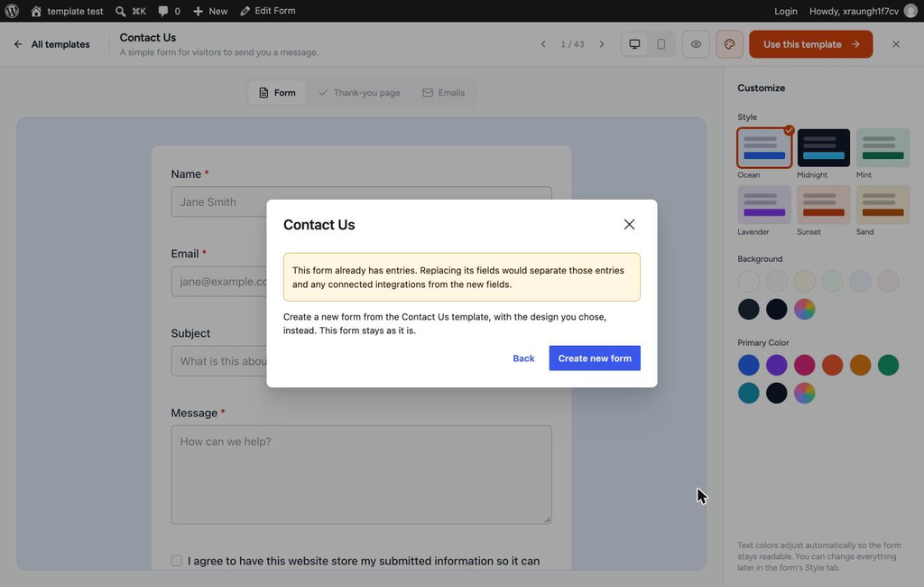Select the purple primary color swatch
This screenshot has width=924, height=587.
pyautogui.click(x=777, y=365)
